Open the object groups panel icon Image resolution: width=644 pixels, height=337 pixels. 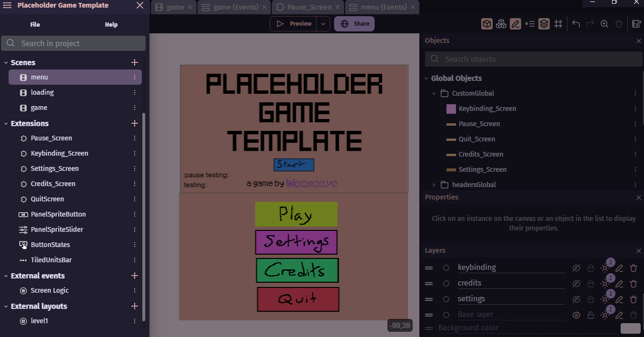[x=501, y=24]
